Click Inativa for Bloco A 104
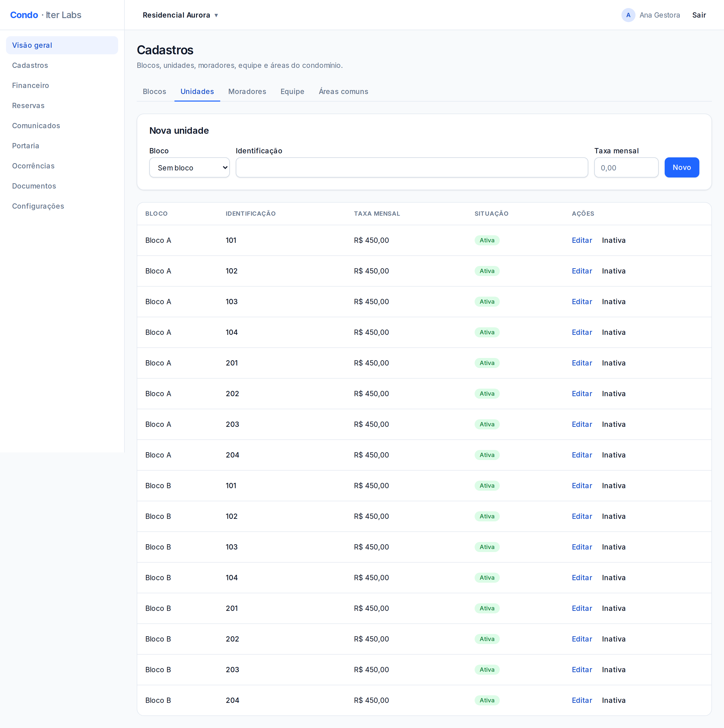The width and height of the screenshot is (724, 728). pos(614,332)
